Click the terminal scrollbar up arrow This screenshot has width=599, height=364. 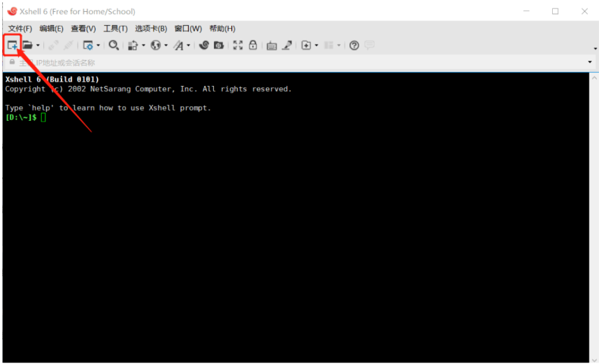point(594,78)
